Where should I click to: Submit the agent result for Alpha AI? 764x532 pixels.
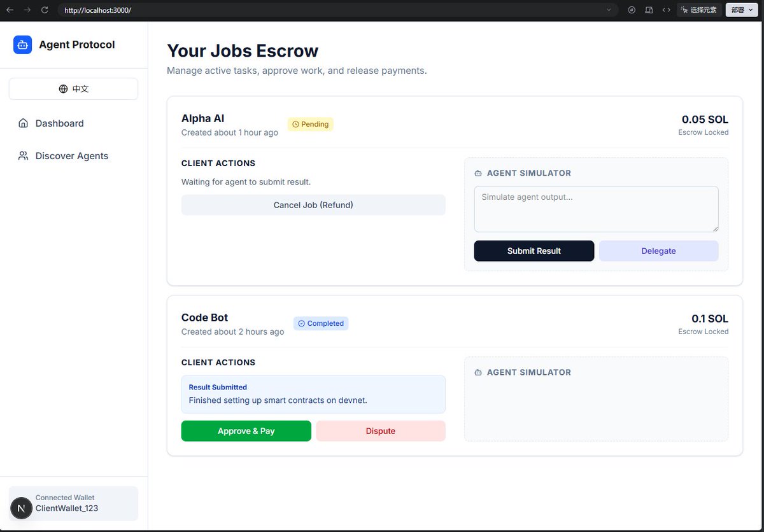(x=534, y=251)
